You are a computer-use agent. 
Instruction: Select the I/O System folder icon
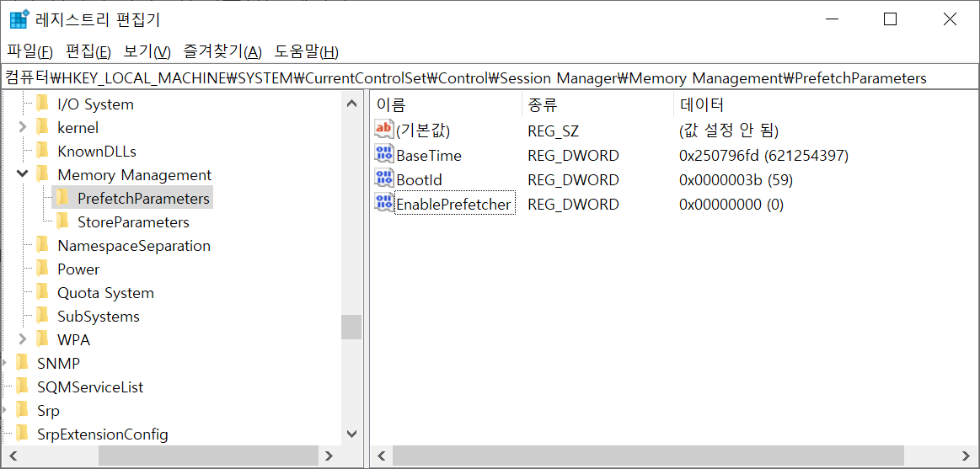[x=42, y=104]
